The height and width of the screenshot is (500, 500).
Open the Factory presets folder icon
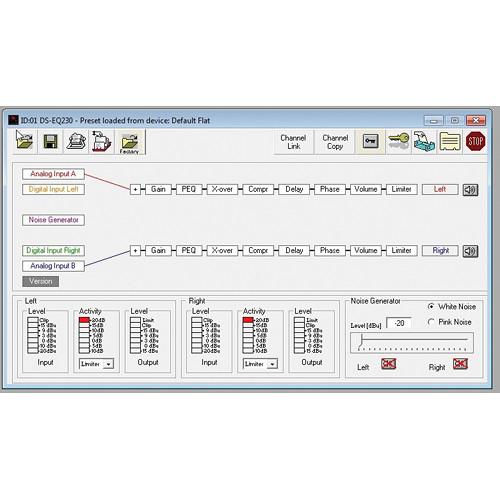[x=130, y=142]
